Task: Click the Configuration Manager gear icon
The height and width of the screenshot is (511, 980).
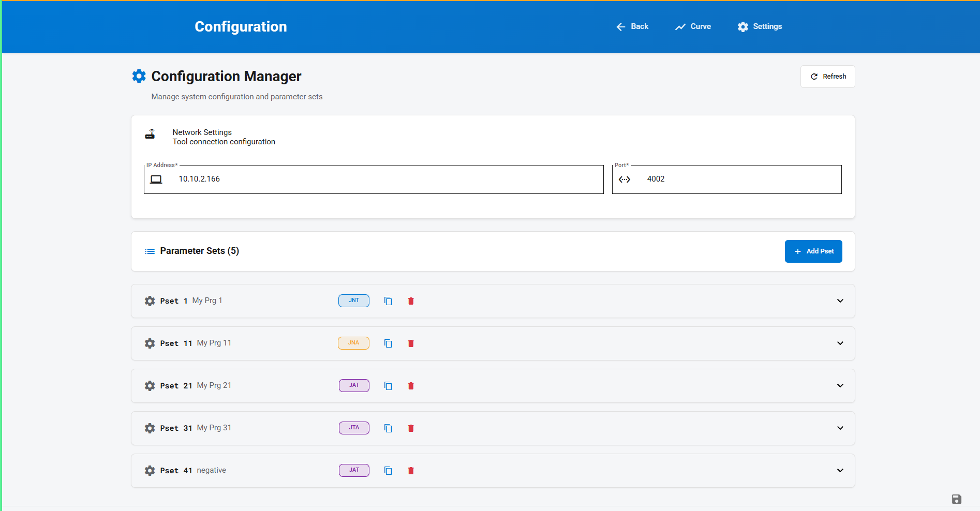Action: pyautogui.click(x=139, y=76)
